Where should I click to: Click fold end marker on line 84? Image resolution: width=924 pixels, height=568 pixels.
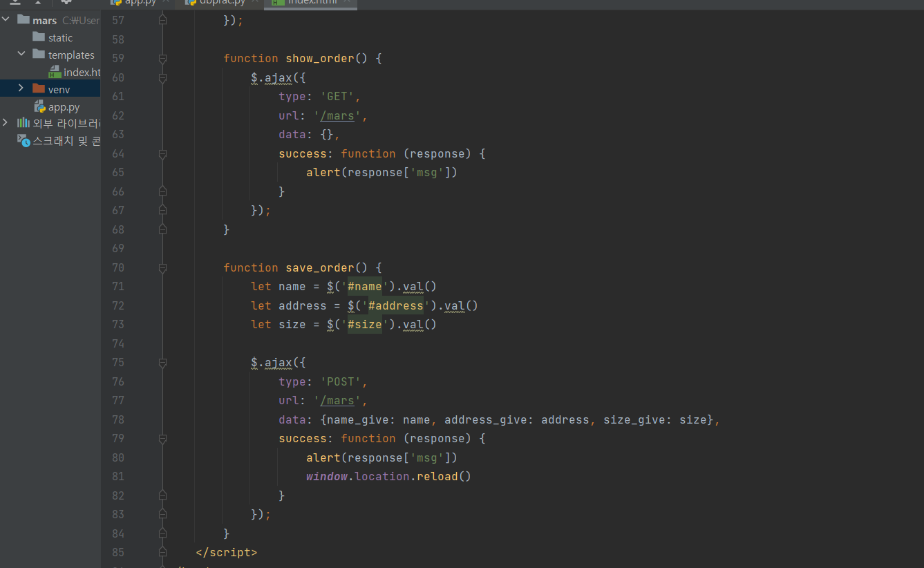(x=162, y=533)
